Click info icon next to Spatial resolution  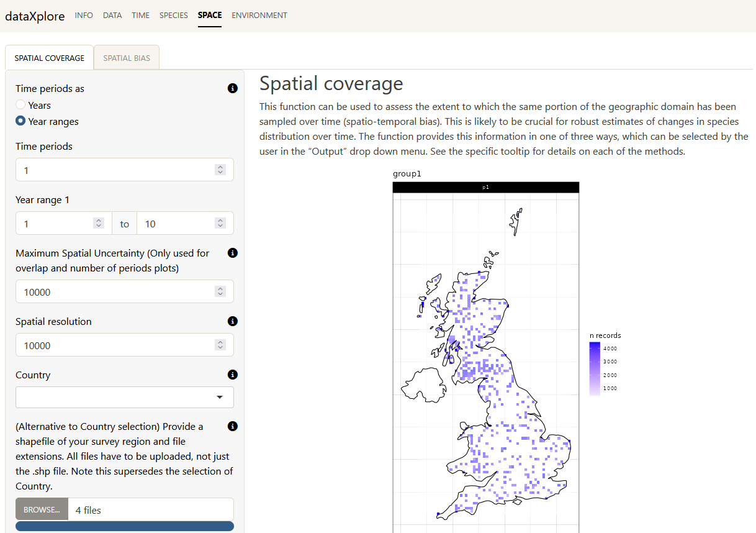pyautogui.click(x=233, y=322)
